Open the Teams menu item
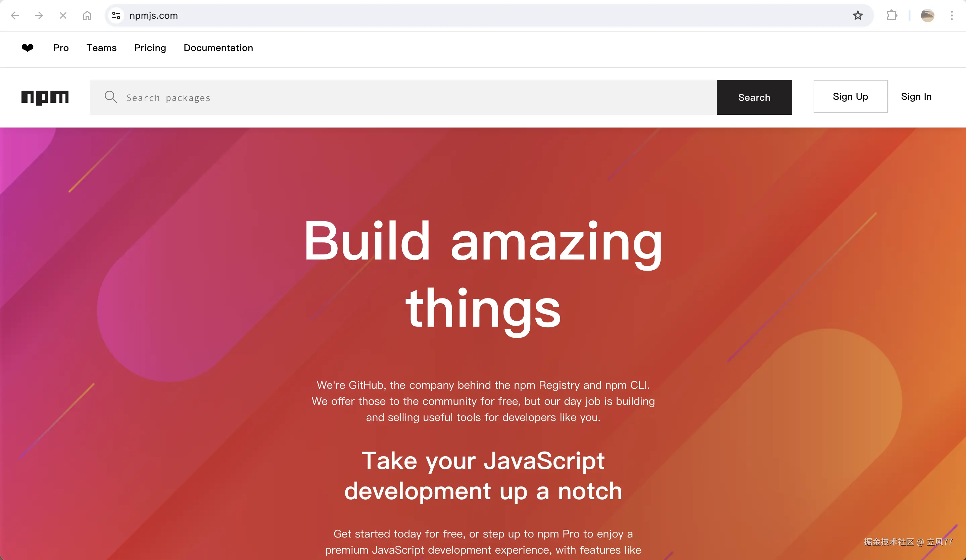966x560 pixels. pyautogui.click(x=101, y=48)
